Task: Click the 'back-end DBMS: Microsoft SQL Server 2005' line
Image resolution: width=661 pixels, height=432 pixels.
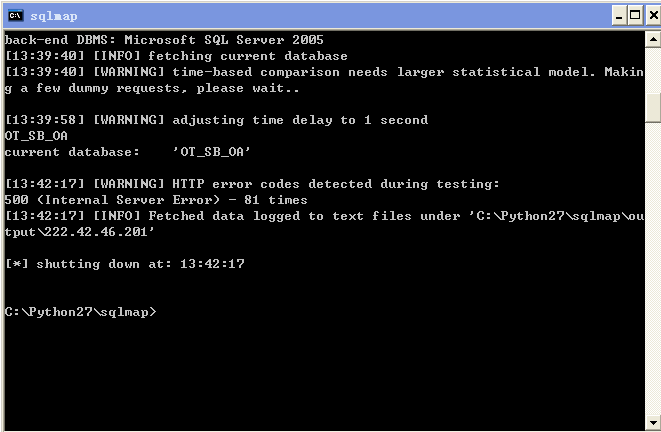Action: (164, 40)
